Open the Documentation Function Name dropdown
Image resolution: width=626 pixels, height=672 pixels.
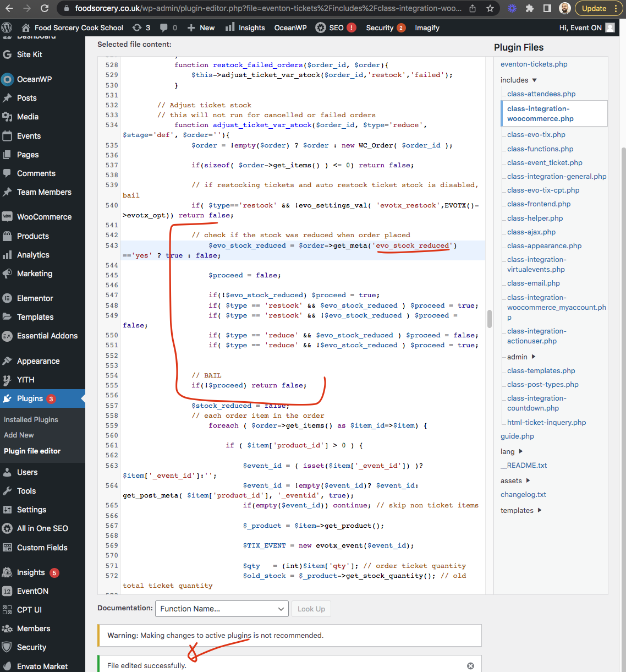222,609
